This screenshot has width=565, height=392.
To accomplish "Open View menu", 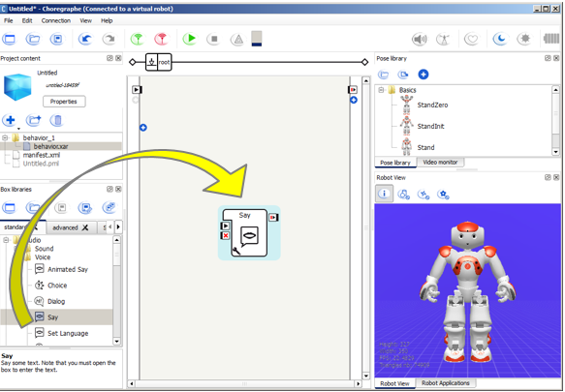I will (x=85, y=21).
